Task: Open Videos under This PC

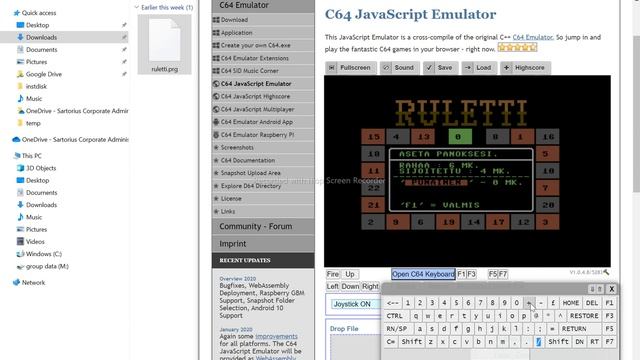Action: [x=35, y=242]
